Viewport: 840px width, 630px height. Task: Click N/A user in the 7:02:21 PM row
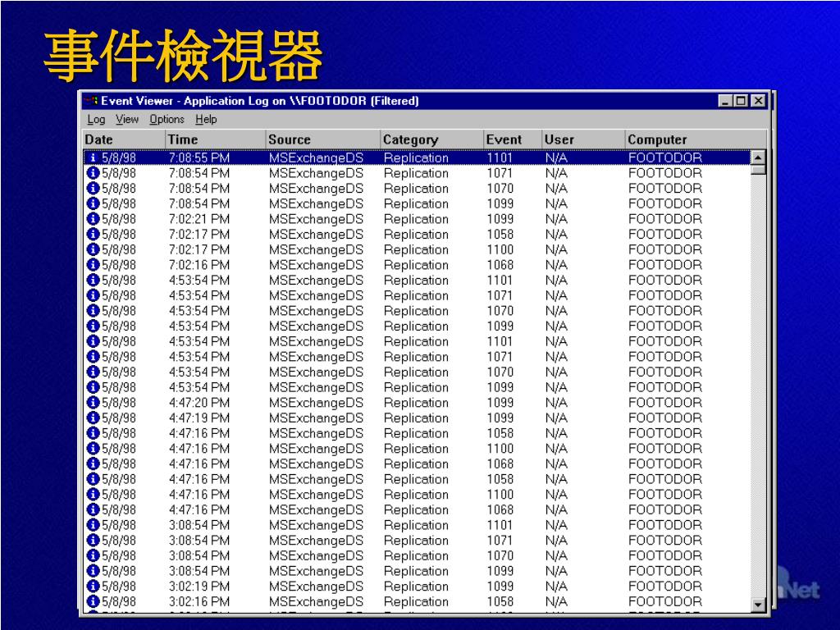556,218
